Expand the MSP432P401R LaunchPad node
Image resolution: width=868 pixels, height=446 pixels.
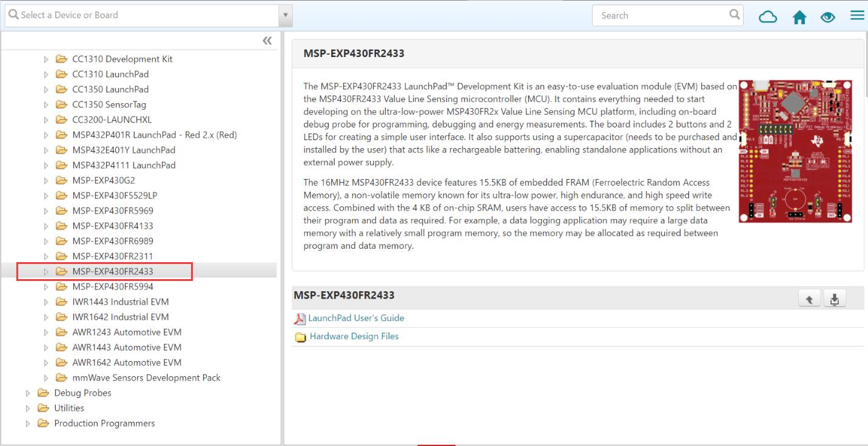46,135
